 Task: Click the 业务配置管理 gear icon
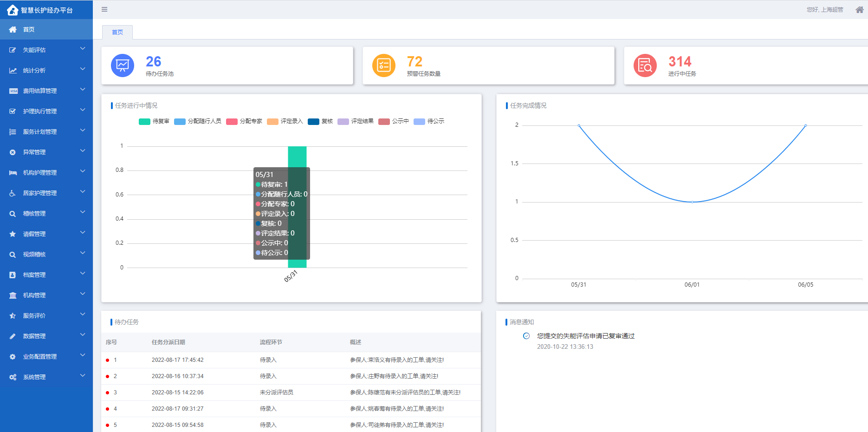[13, 356]
